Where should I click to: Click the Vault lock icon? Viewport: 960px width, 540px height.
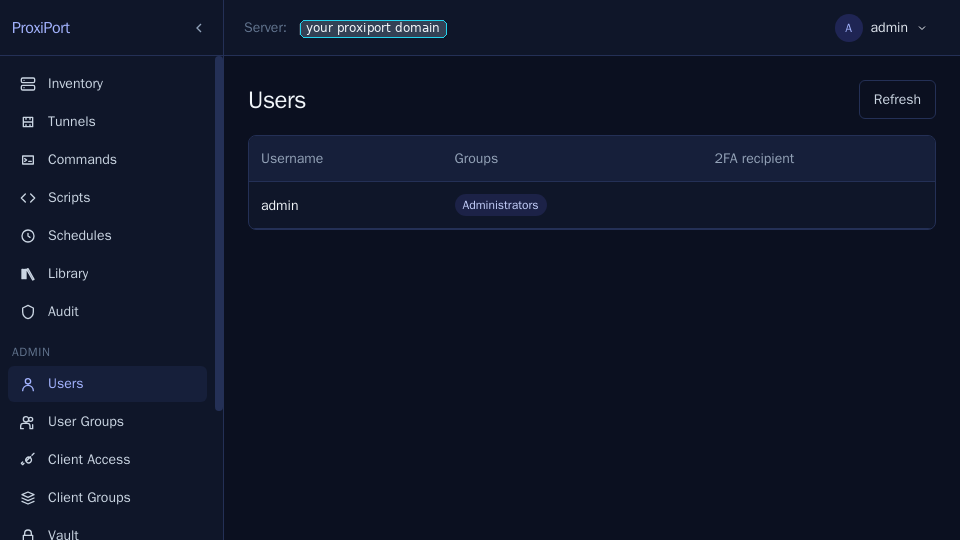28,534
